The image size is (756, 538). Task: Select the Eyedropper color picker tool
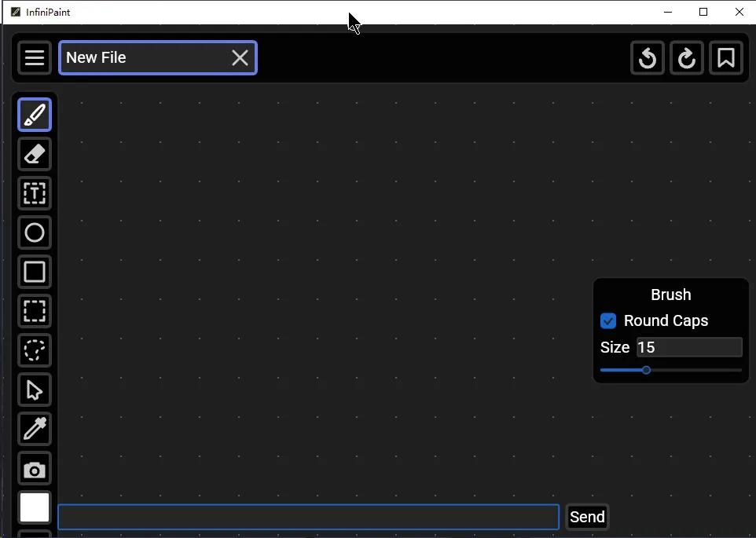pyautogui.click(x=35, y=429)
